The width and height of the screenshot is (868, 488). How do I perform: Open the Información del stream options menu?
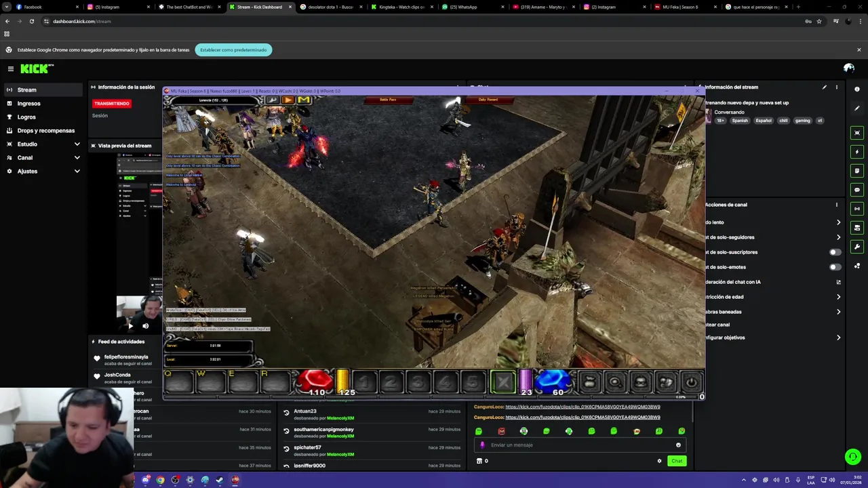[x=837, y=87]
